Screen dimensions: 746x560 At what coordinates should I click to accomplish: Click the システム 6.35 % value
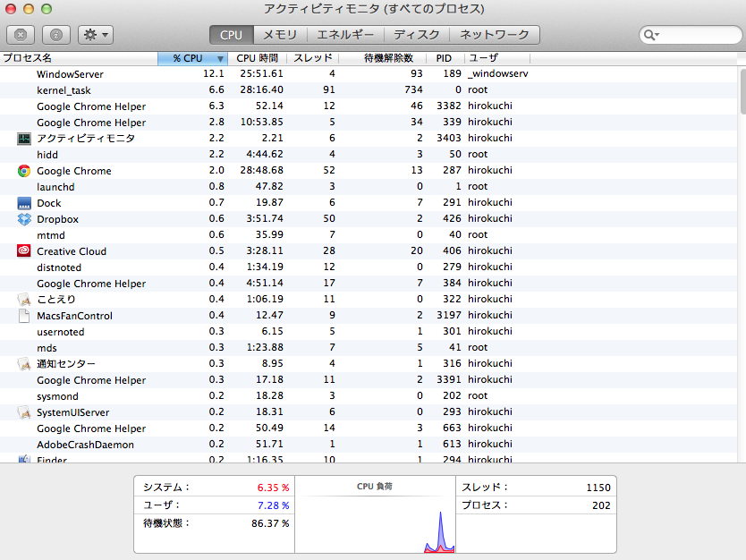click(x=273, y=488)
